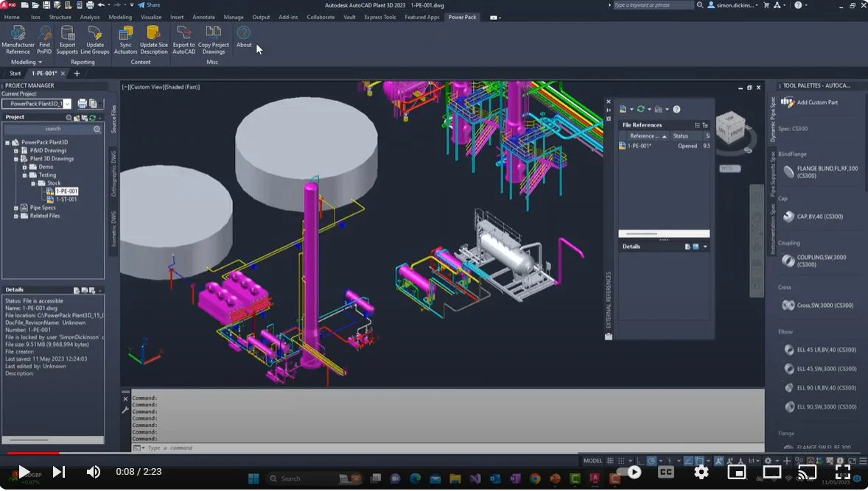
Task: Toggle the video autoplay switch
Action: [629, 472]
